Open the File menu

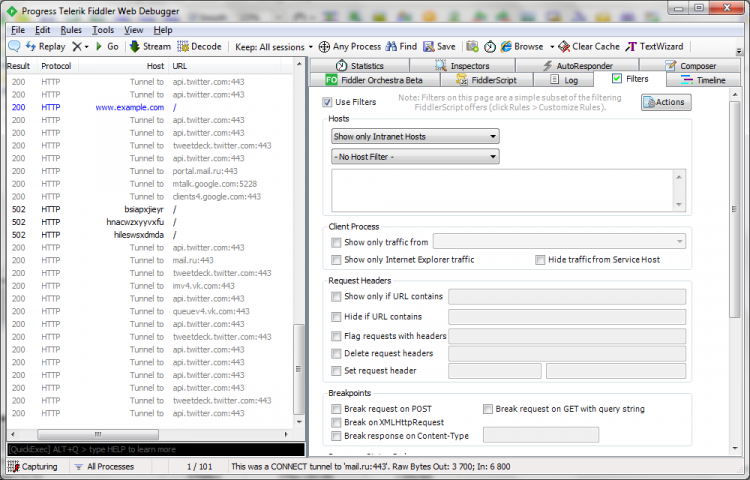(18, 30)
